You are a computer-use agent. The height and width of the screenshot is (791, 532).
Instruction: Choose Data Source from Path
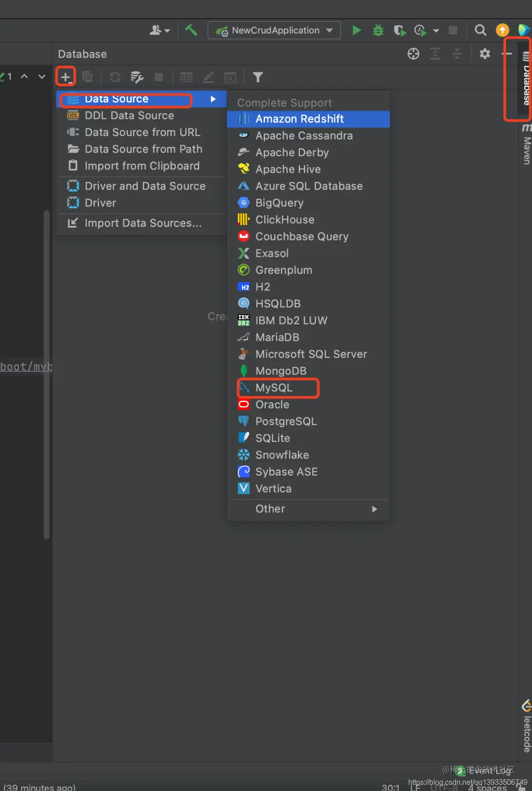coord(141,149)
